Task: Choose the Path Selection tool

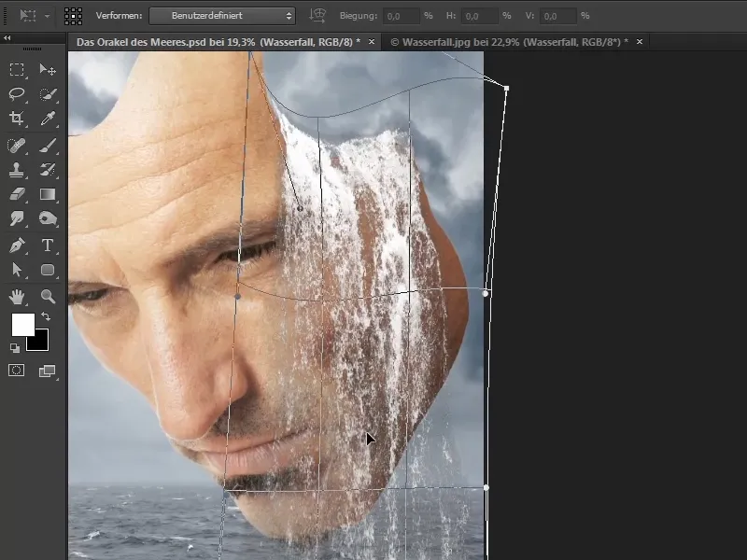Action: pyautogui.click(x=17, y=270)
